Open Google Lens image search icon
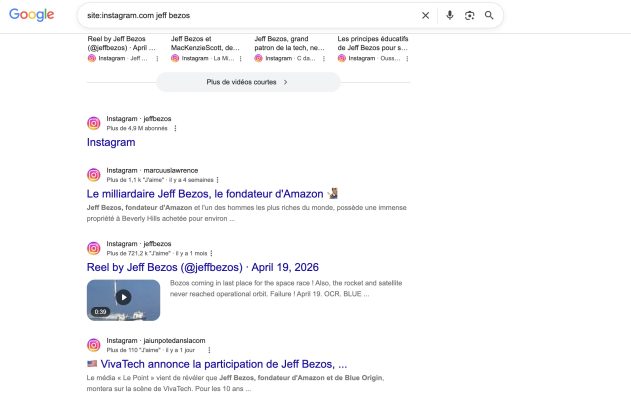 469,15
